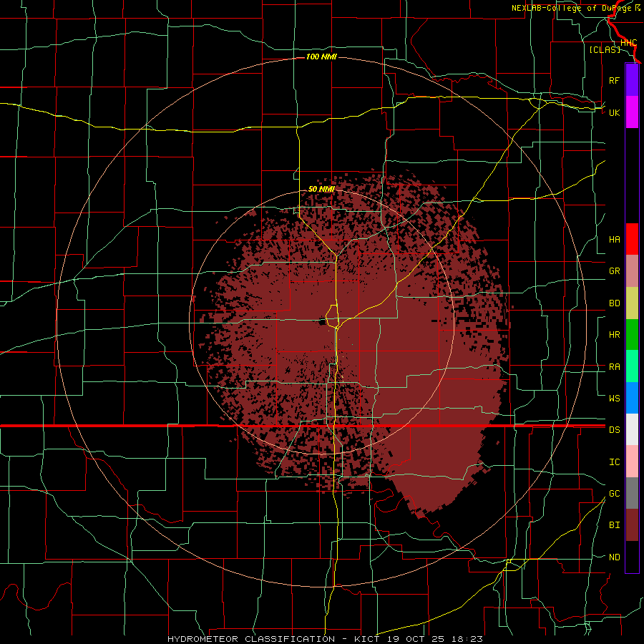The height and width of the screenshot is (644, 644).
Task: Click the black ND legend swatch
Action: tap(632, 557)
